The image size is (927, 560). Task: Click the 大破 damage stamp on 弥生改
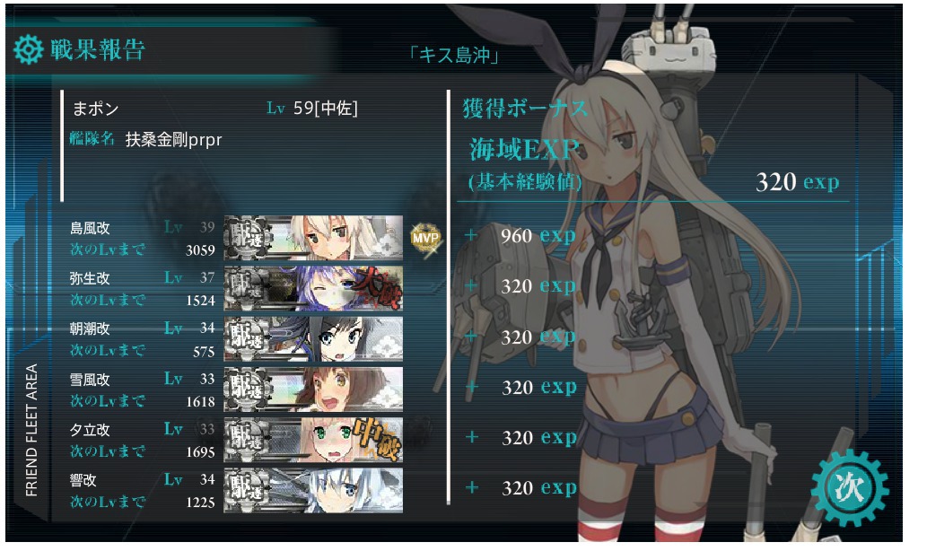click(377, 287)
